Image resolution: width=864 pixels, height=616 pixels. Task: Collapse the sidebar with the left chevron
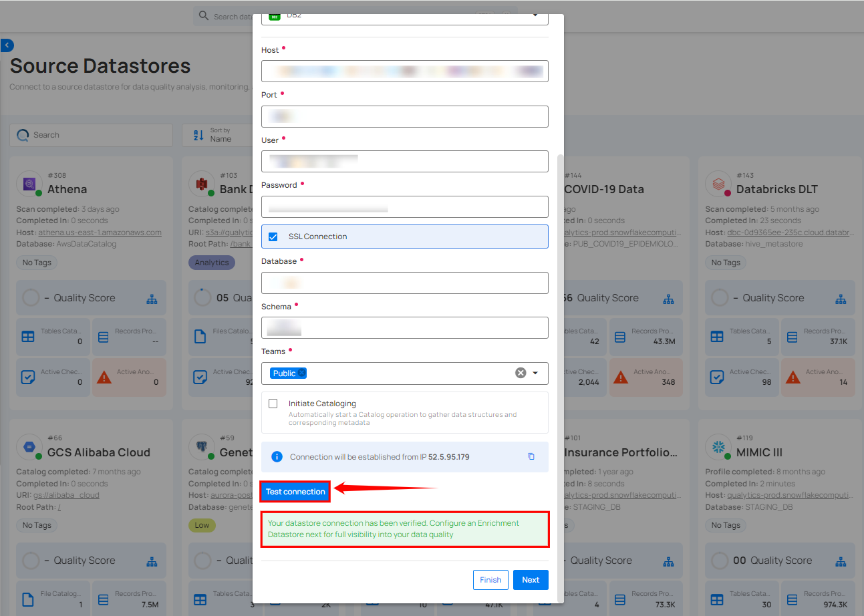click(x=7, y=45)
